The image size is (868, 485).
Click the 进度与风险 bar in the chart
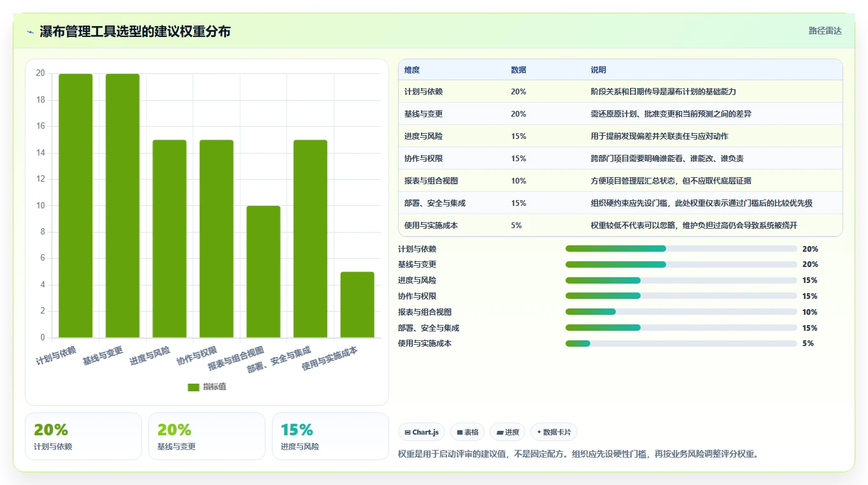[169, 239]
